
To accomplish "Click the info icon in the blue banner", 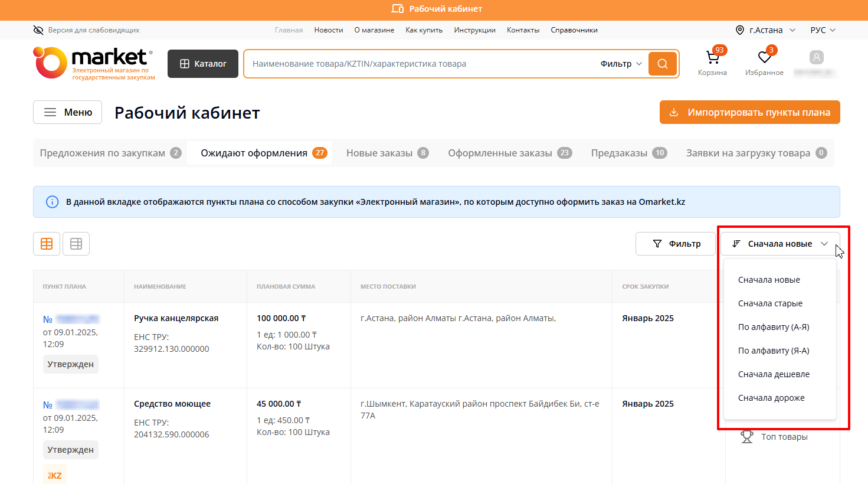I will (53, 202).
